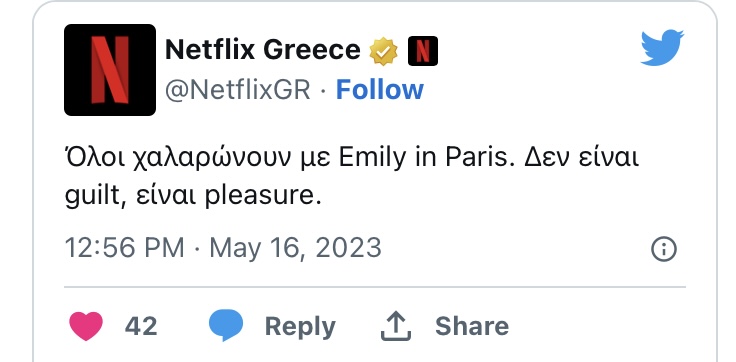
Task: Click the blue reply speech bubble icon
Action: pyautogui.click(x=226, y=325)
